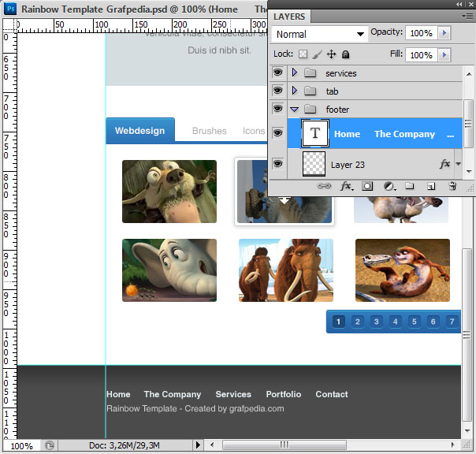Click pagination page 3

(376, 322)
